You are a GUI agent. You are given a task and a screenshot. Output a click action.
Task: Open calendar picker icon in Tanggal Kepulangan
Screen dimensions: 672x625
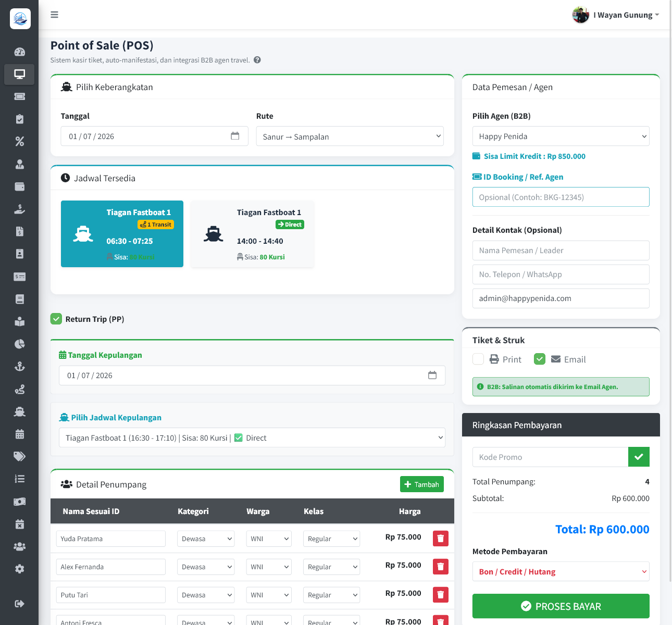click(x=432, y=375)
